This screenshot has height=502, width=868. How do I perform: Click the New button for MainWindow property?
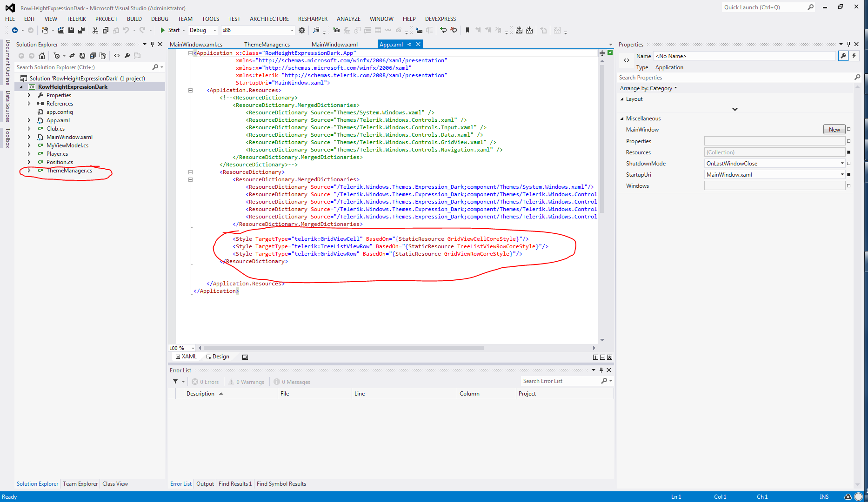click(834, 130)
